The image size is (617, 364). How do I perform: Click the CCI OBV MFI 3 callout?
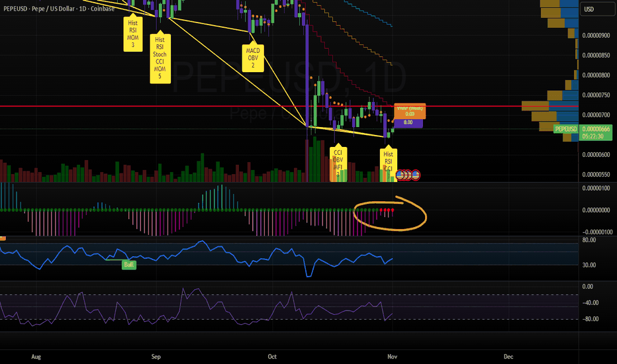click(x=338, y=163)
